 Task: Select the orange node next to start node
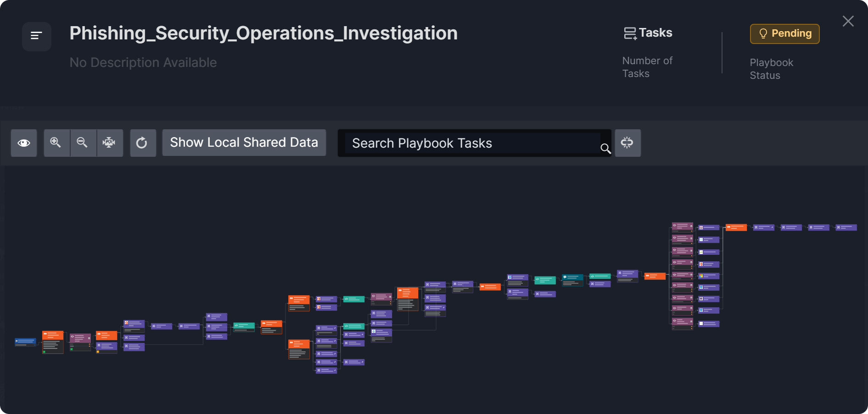[x=53, y=335]
